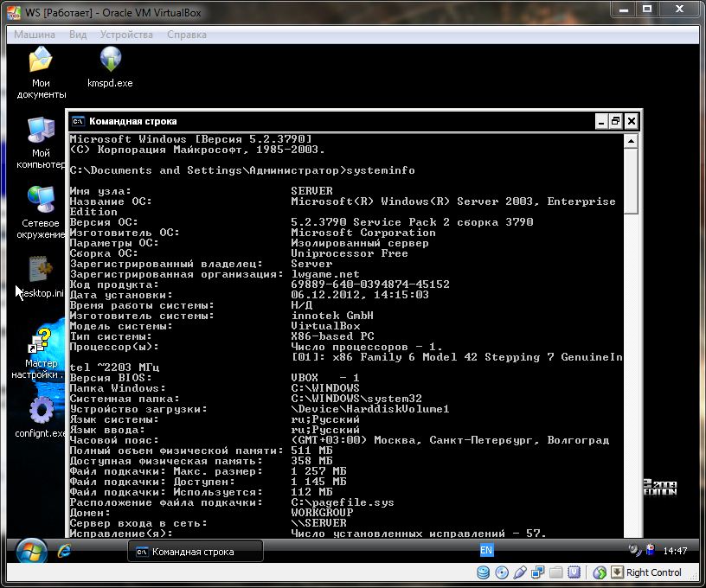
Task: Select the Мастер настройки shortcut icon
Action: pyautogui.click(x=40, y=354)
